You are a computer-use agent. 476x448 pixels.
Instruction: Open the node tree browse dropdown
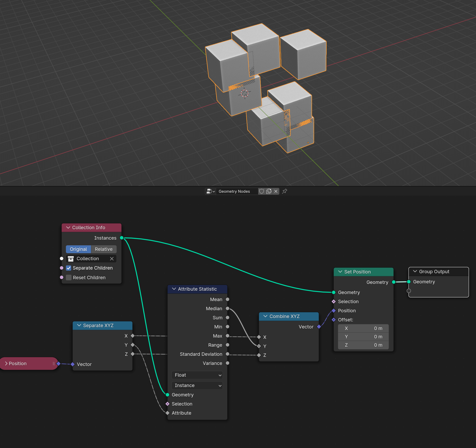coord(211,191)
